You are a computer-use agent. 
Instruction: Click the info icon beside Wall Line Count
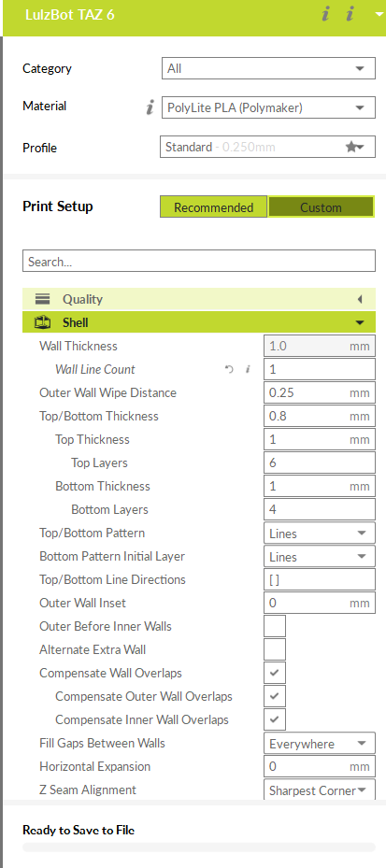point(248,369)
